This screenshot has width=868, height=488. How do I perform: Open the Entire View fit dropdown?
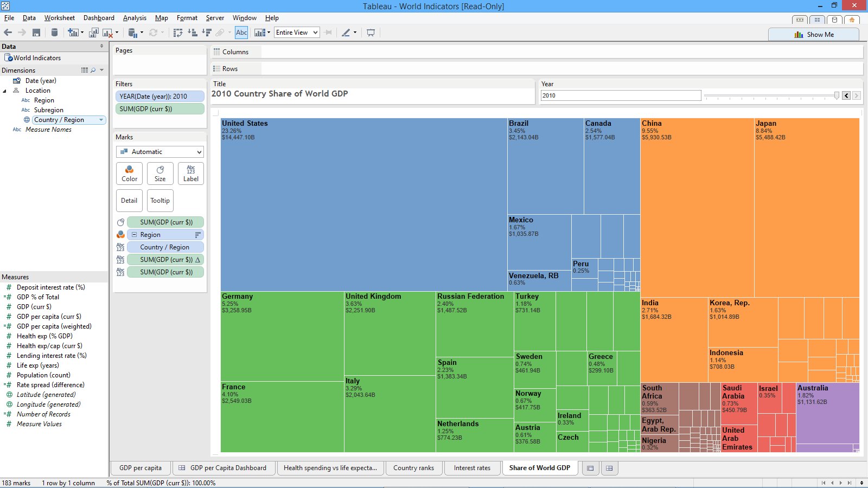click(x=297, y=33)
